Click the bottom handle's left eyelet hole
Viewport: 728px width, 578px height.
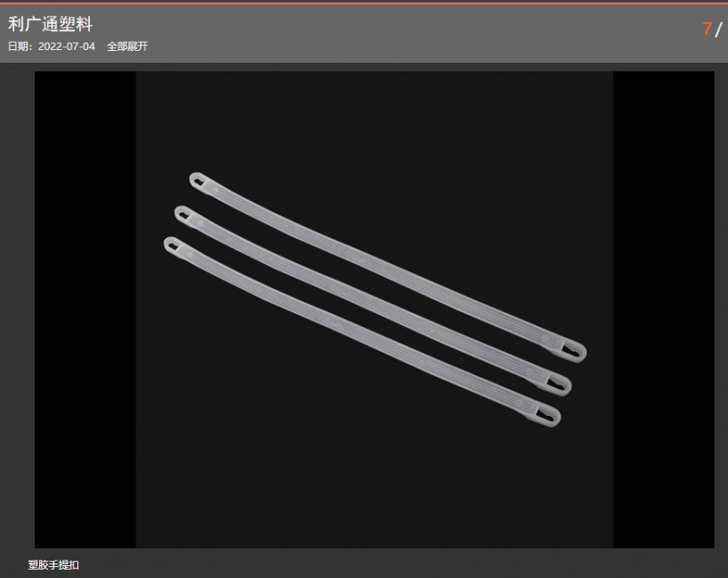click(x=173, y=246)
